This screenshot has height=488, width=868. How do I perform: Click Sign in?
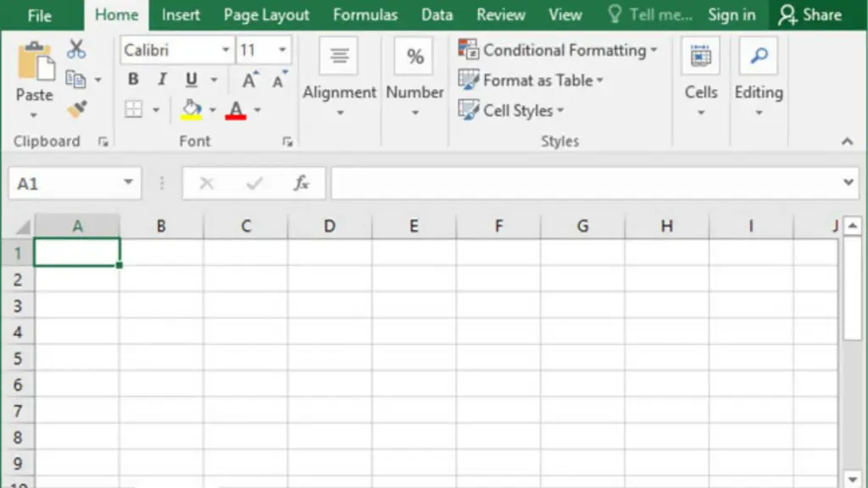(x=731, y=14)
